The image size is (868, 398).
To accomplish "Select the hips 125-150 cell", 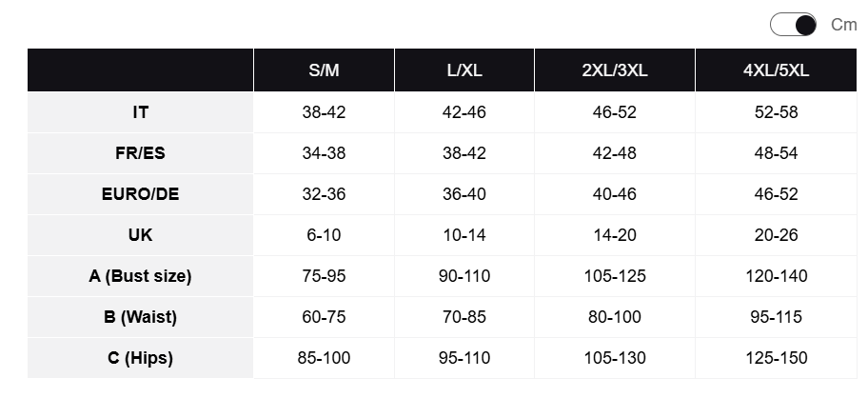I will tap(776, 358).
